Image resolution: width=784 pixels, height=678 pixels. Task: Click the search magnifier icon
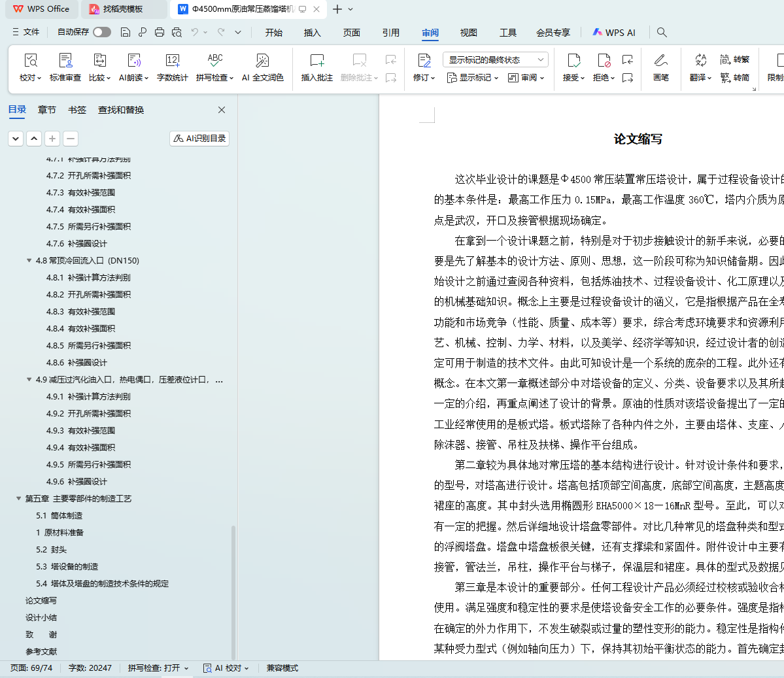point(662,33)
